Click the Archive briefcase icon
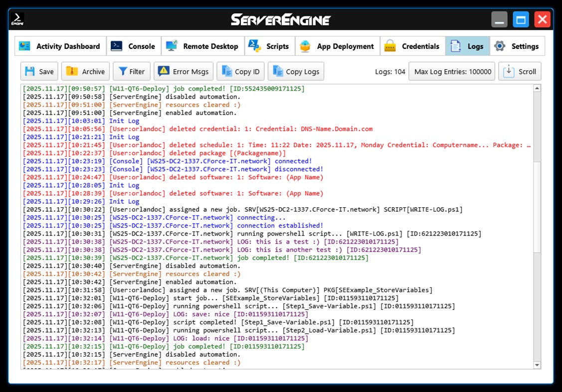The image size is (562, 392). [x=72, y=71]
